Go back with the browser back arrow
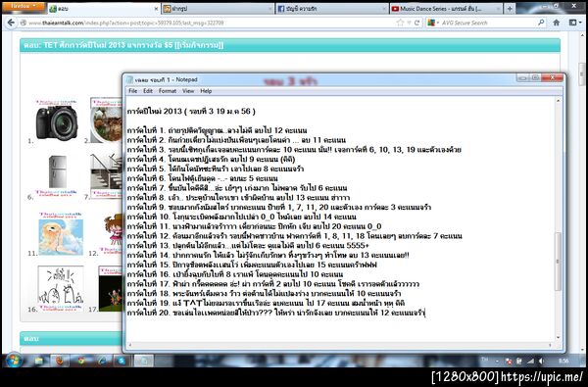 11,23
